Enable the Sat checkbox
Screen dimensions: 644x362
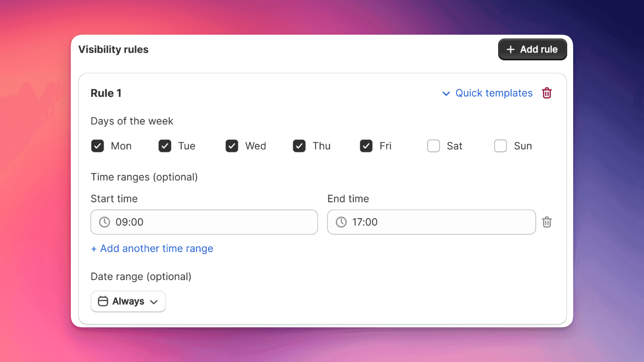(x=433, y=146)
